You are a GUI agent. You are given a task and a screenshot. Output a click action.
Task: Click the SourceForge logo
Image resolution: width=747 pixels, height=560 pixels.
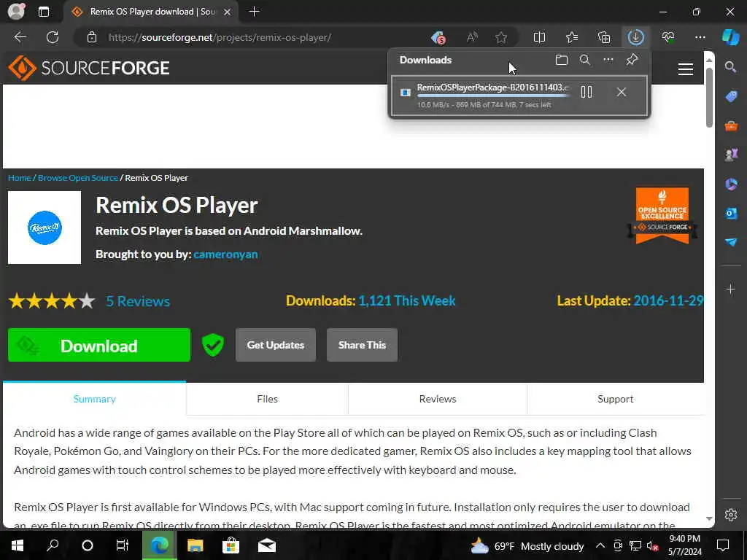click(x=88, y=68)
